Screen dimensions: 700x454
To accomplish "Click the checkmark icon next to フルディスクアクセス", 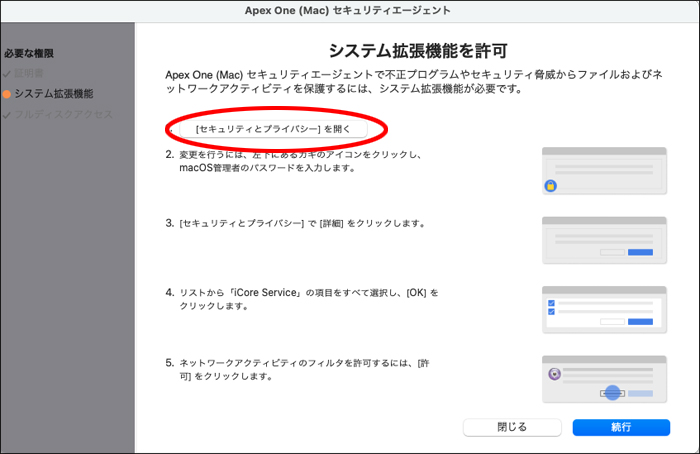I will point(7,114).
